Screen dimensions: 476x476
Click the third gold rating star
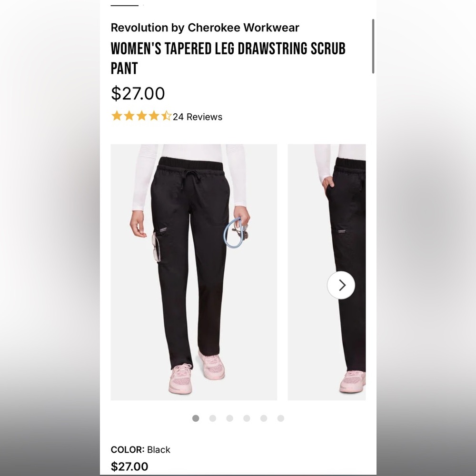(x=142, y=116)
